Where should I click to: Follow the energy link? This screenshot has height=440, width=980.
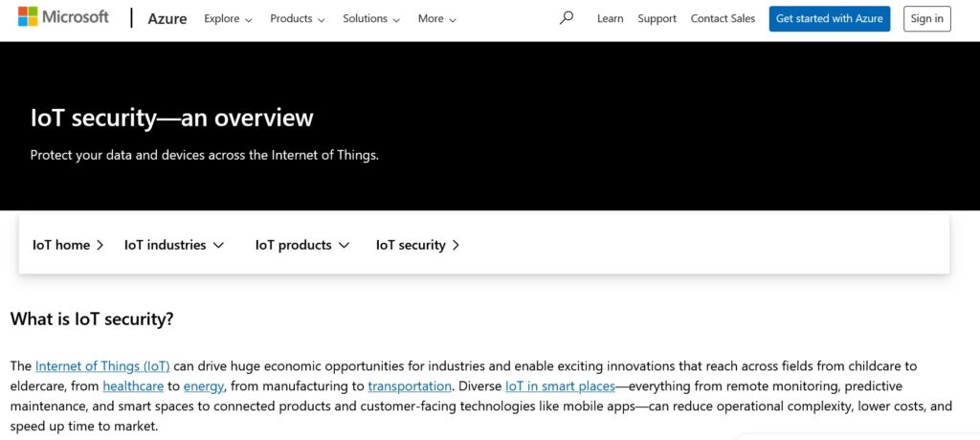pyautogui.click(x=203, y=386)
